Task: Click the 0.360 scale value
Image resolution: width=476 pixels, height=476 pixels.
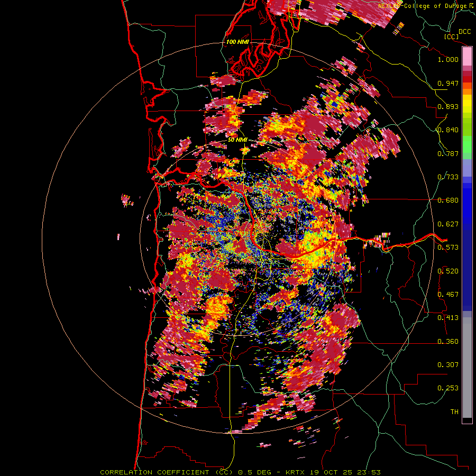Action: click(448, 342)
